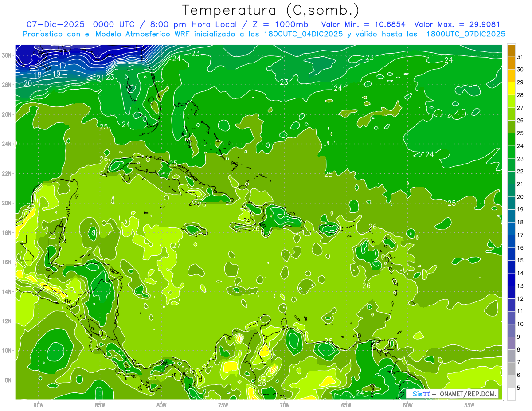
Task: Click the '20N' latitude label
Action: (8, 203)
